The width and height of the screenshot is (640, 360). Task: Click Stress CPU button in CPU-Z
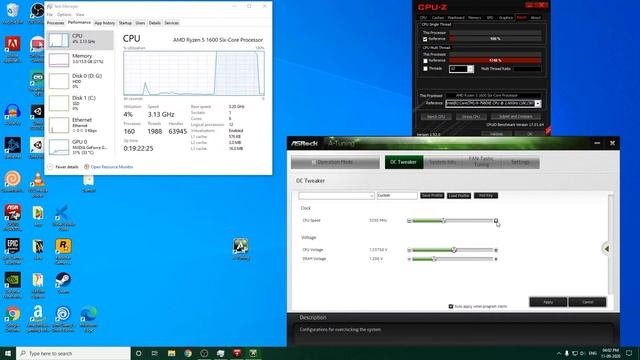[x=471, y=117]
